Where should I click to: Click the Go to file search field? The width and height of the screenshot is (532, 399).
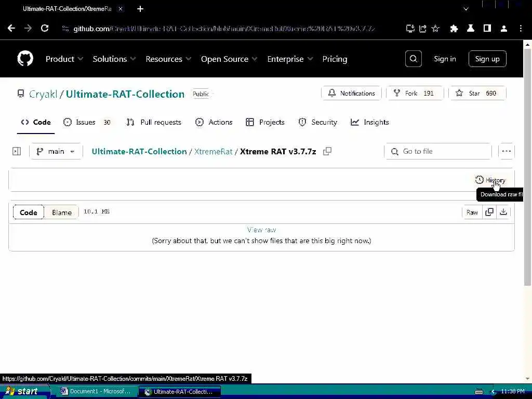click(438, 151)
